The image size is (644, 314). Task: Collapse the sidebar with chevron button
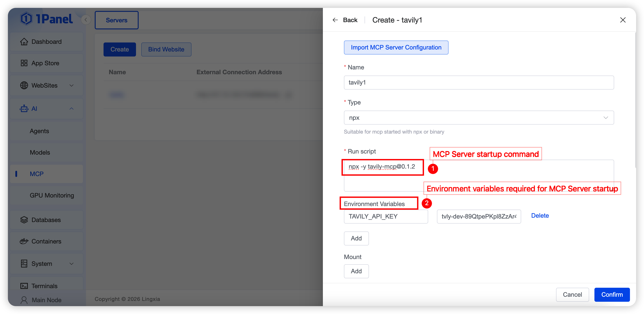[86, 20]
